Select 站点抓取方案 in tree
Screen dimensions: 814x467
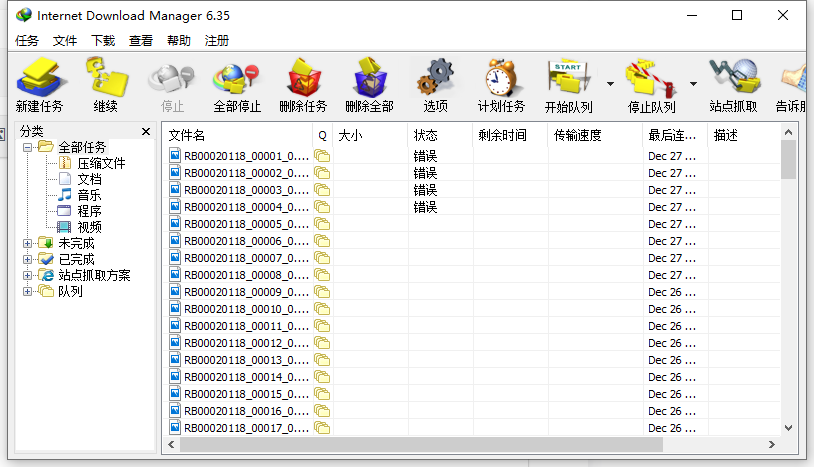[x=94, y=276]
